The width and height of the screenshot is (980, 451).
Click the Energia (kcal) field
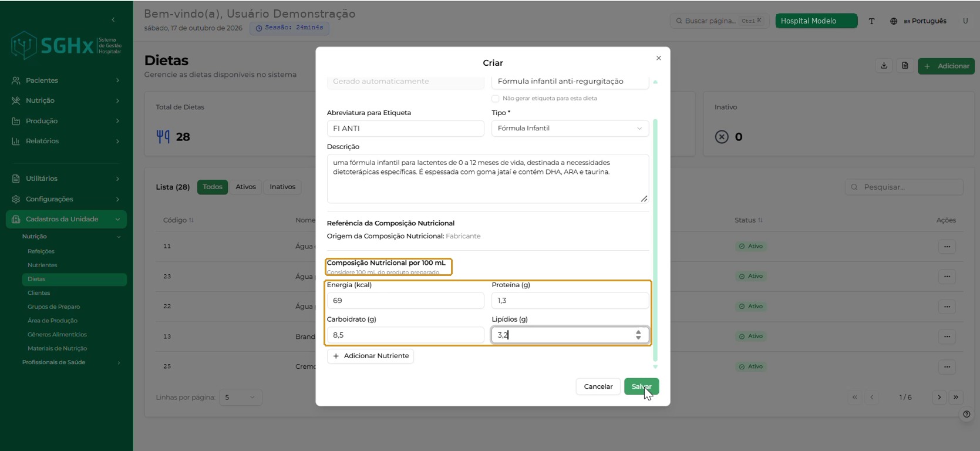tap(406, 301)
